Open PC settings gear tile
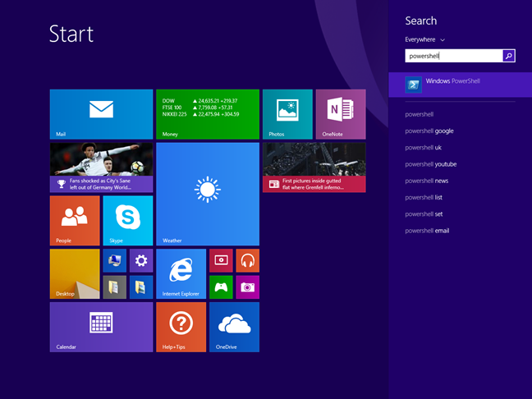Viewport: 532px width, 399px height. [141, 260]
